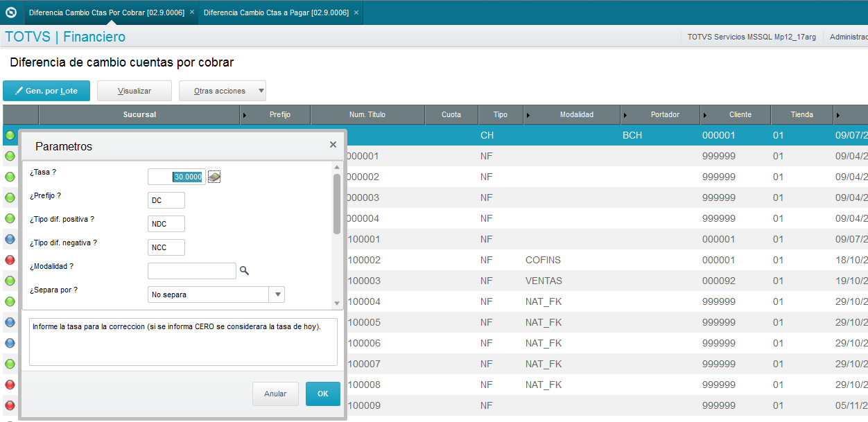Click the scroll up arrow in Parametros list
Screen dimensions: 868x422
pos(337,167)
